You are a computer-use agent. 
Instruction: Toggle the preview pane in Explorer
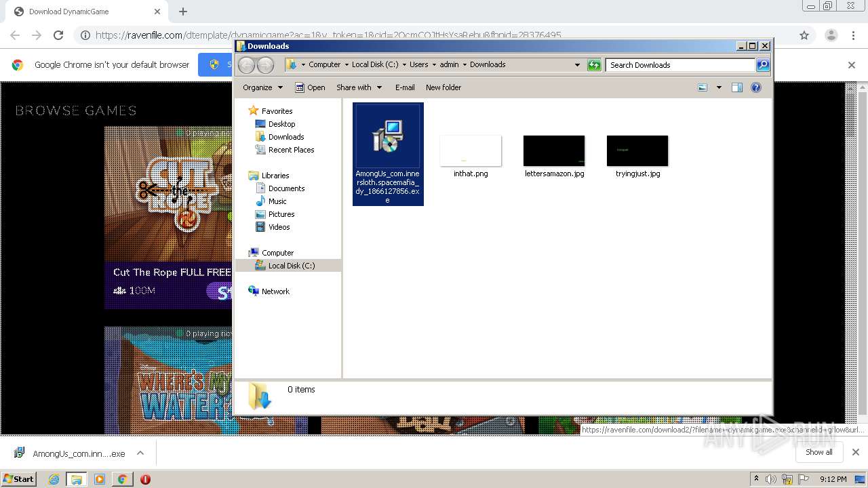[737, 87]
